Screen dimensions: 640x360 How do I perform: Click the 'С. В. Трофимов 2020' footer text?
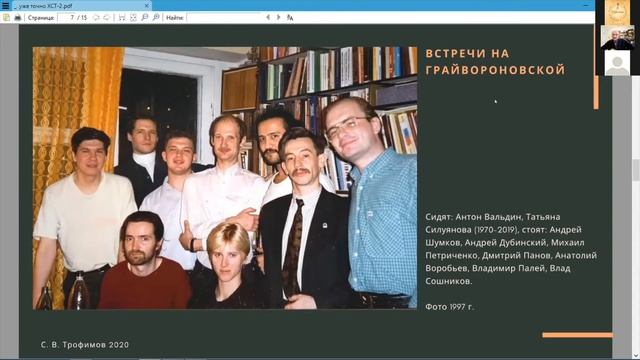pos(85,345)
